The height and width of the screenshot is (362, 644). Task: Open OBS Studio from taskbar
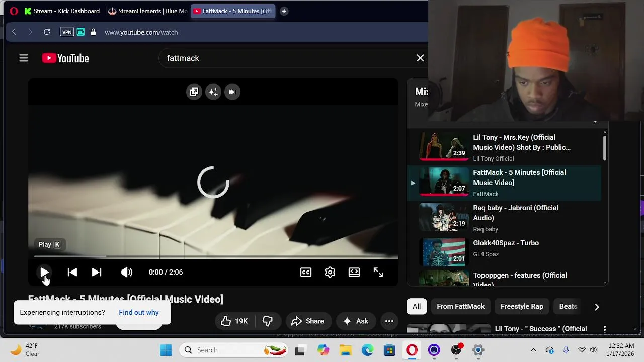tap(456, 350)
